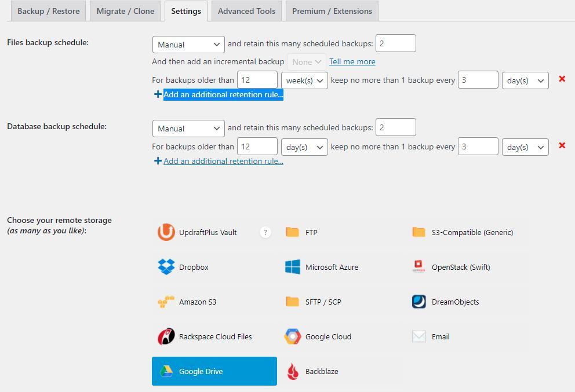Pick the S3-Compatible (Generic) folder icon
This screenshot has height=392, width=575.
[418, 232]
